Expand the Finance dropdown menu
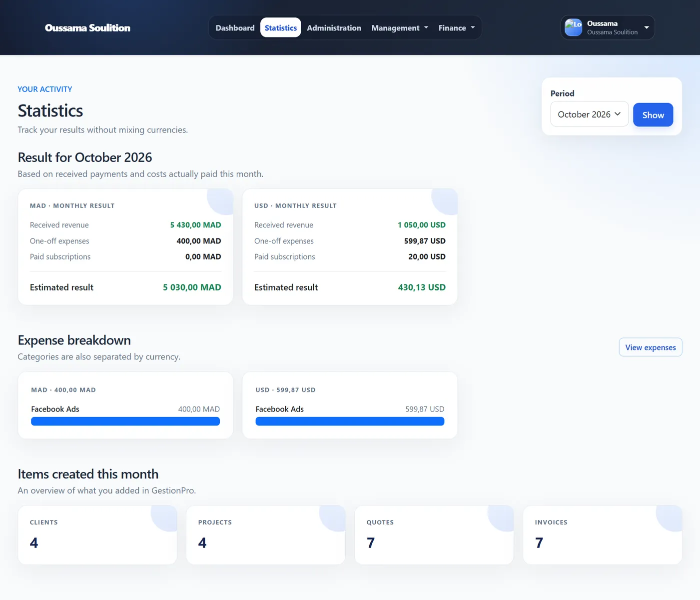This screenshot has width=700, height=600. (x=457, y=28)
